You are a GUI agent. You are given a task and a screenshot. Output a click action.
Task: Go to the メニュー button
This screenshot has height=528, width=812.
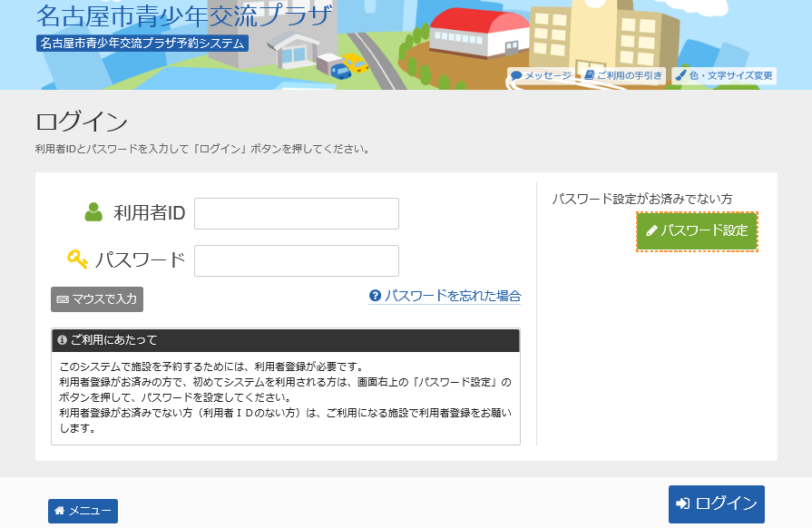click(83, 511)
